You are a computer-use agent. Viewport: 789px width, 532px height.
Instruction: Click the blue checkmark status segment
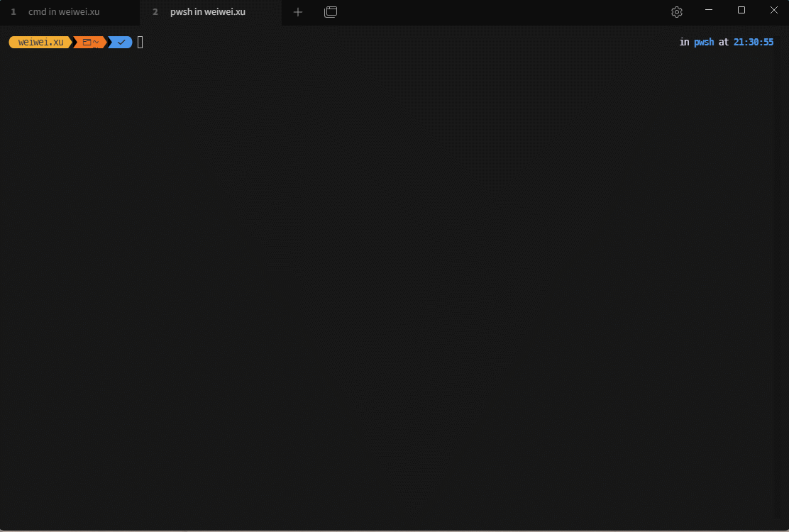[x=121, y=43]
